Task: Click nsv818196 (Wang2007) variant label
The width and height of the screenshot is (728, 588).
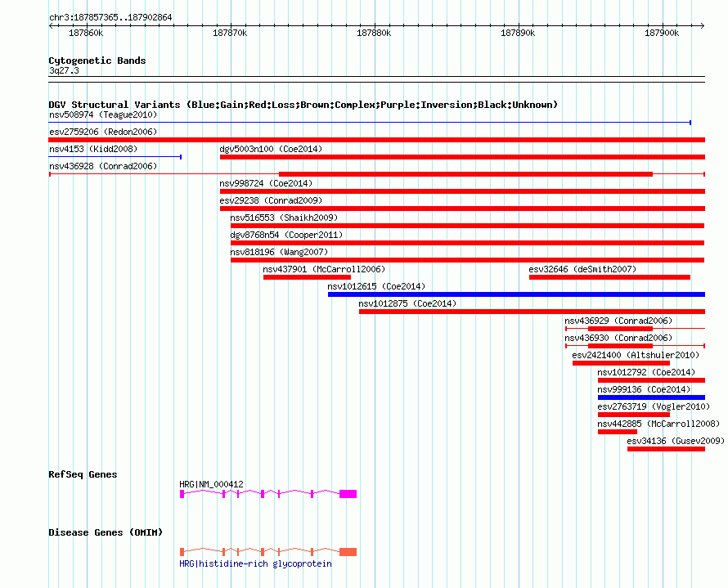Action: pyautogui.click(x=279, y=252)
